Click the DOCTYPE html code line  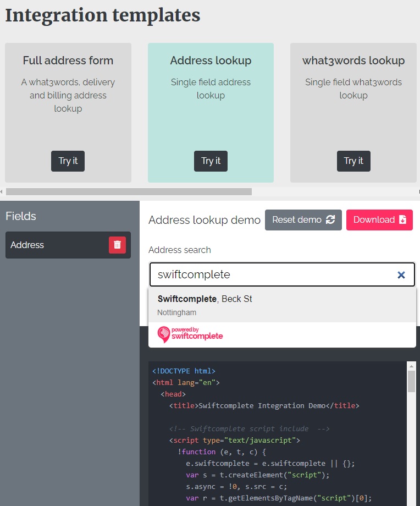coord(184,371)
